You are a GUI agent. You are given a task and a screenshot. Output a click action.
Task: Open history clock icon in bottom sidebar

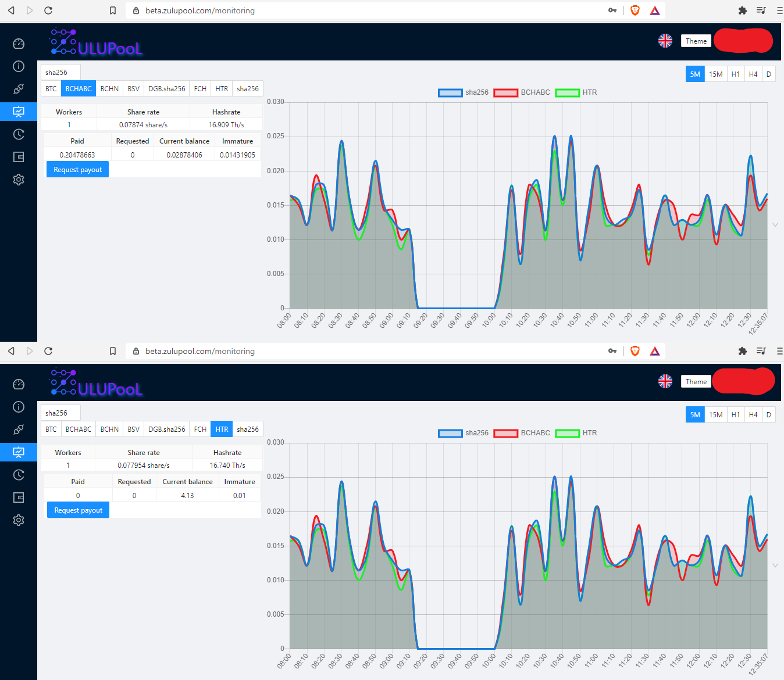click(x=19, y=475)
